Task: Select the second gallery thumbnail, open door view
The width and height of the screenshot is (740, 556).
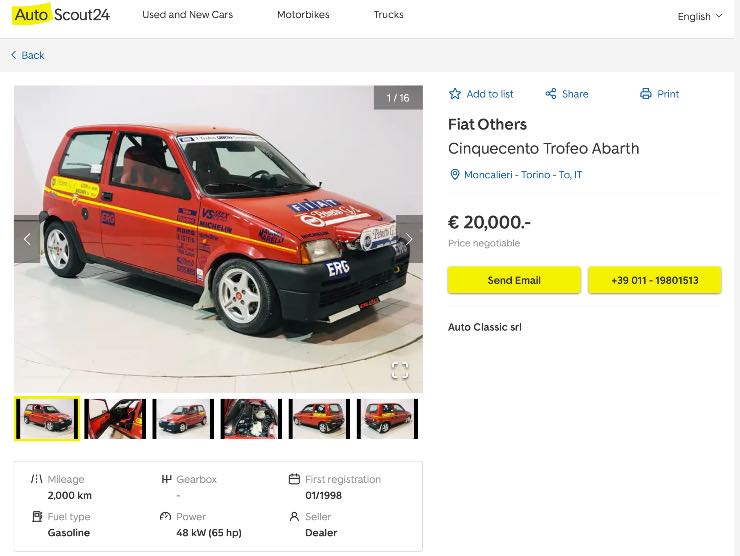Action: click(x=115, y=418)
